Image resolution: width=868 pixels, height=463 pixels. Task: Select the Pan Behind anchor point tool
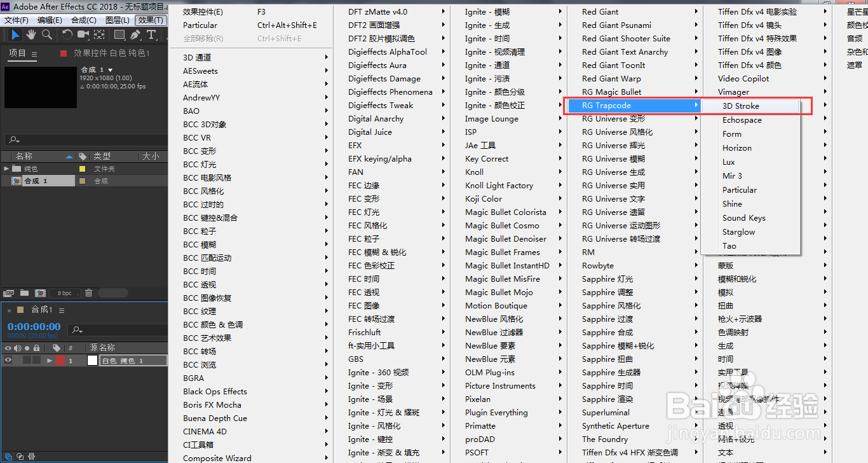click(100, 34)
